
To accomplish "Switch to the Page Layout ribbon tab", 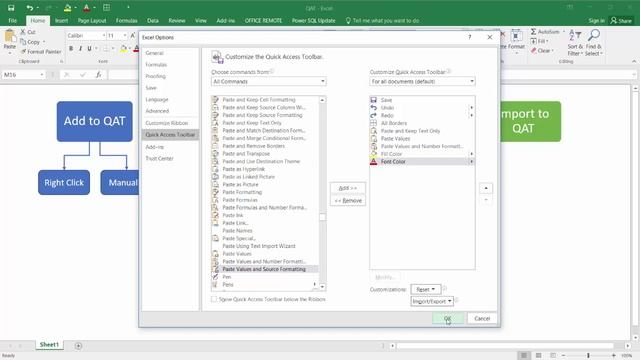I will (92, 20).
